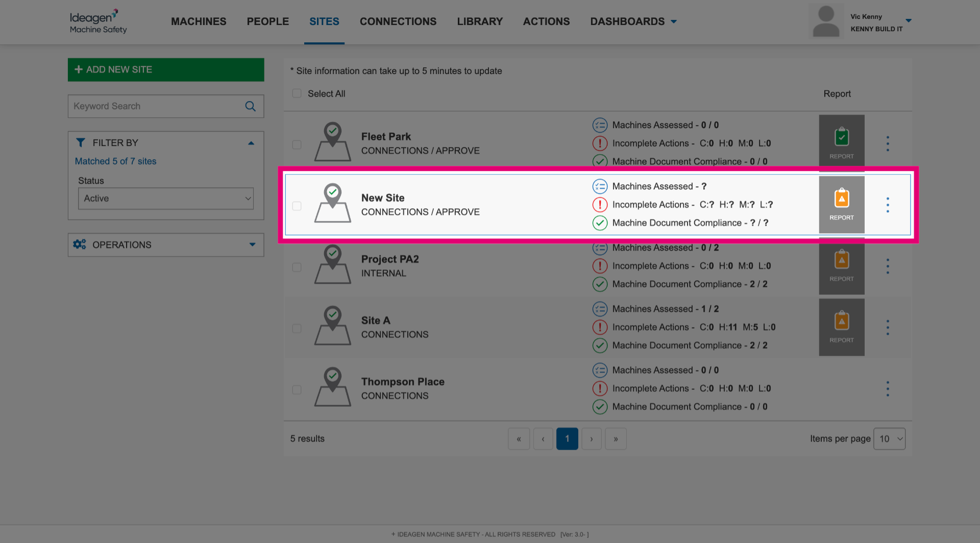Go to the Connections tab
Image resolution: width=980 pixels, height=543 pixels.
(398, 21)
